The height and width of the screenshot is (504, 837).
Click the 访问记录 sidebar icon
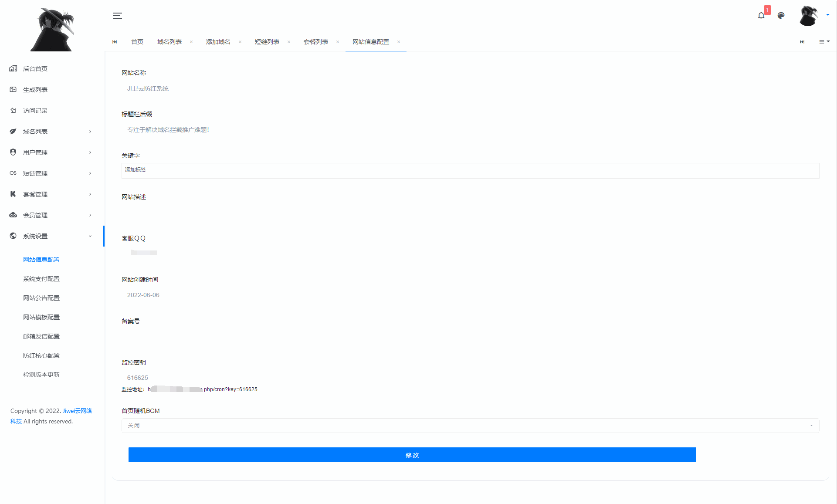(x=13, y=110)
